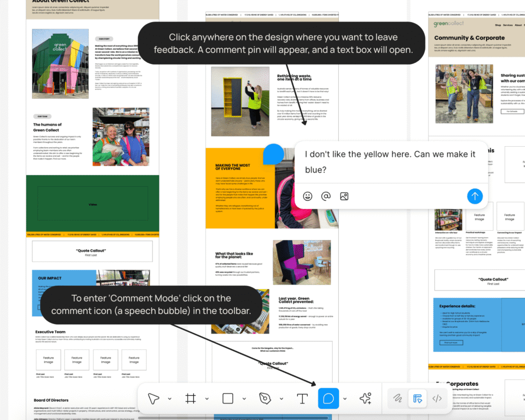Click the comment text box

coord(390,162)
